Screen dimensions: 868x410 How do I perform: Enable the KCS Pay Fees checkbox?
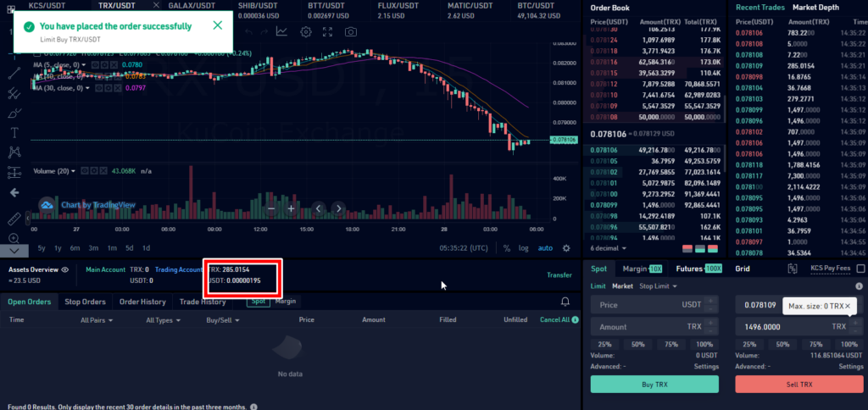coord(860,269)
